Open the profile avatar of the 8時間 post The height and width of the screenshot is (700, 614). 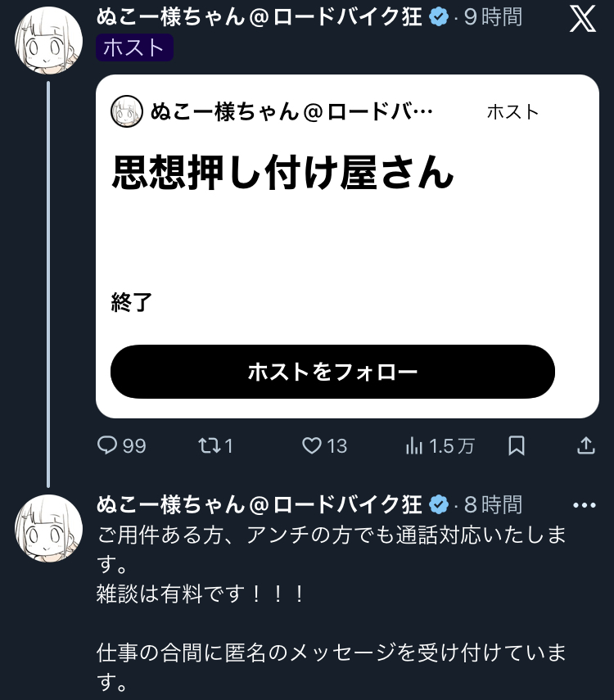(x=49, y=528)
